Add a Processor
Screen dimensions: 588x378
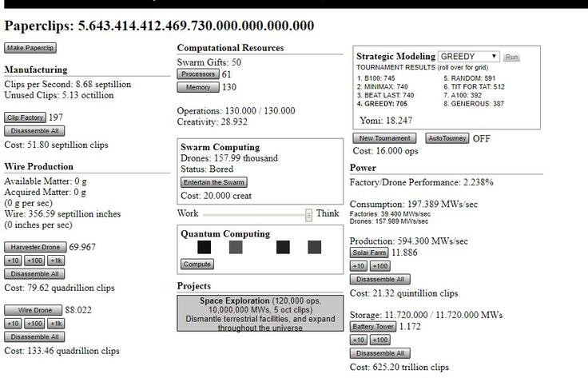point(198,74)
